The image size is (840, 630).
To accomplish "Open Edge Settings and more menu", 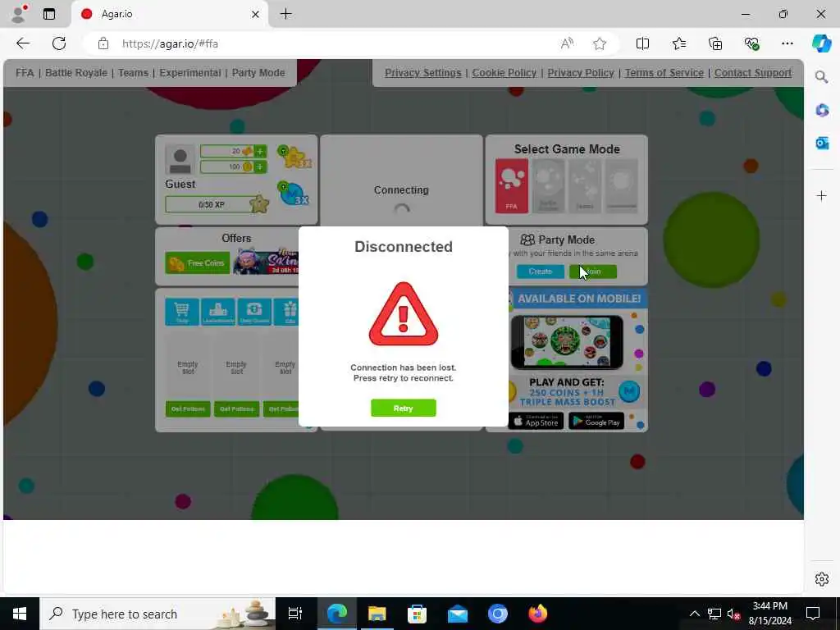I will click(787, 44).
